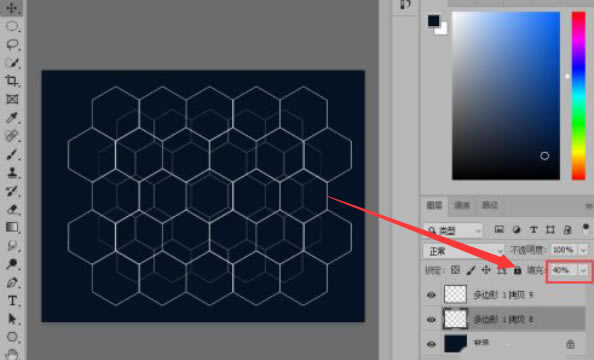
Task: Select the Dodge tool
Action: tap(12, 264)
